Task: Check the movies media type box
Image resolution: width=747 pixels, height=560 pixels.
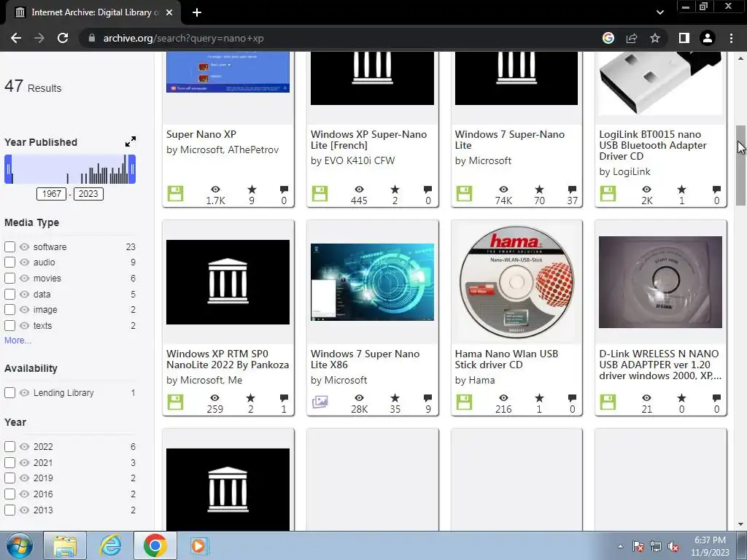Action: (x=9, y=278)
